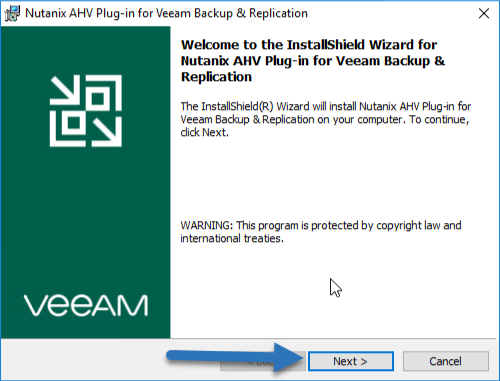Click the Nutanix AHV Plug-in title bar text
Screen dimensions: 500x381
[166, 13]
